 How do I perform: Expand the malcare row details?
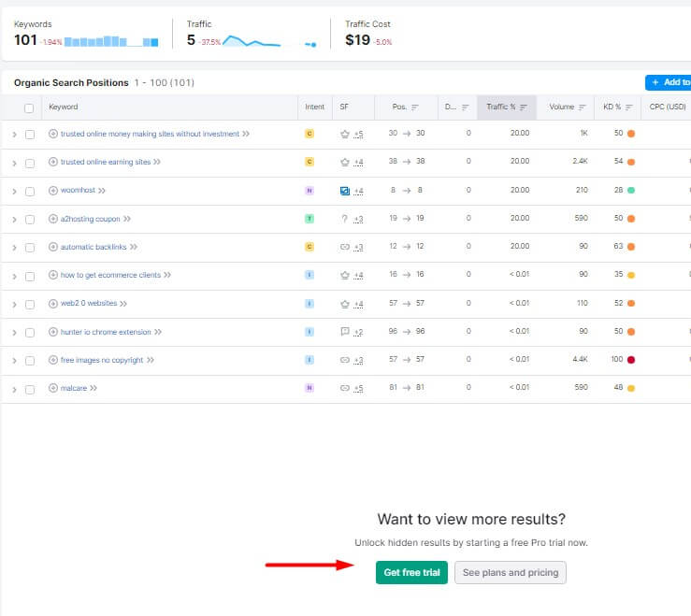click(14, 390)
